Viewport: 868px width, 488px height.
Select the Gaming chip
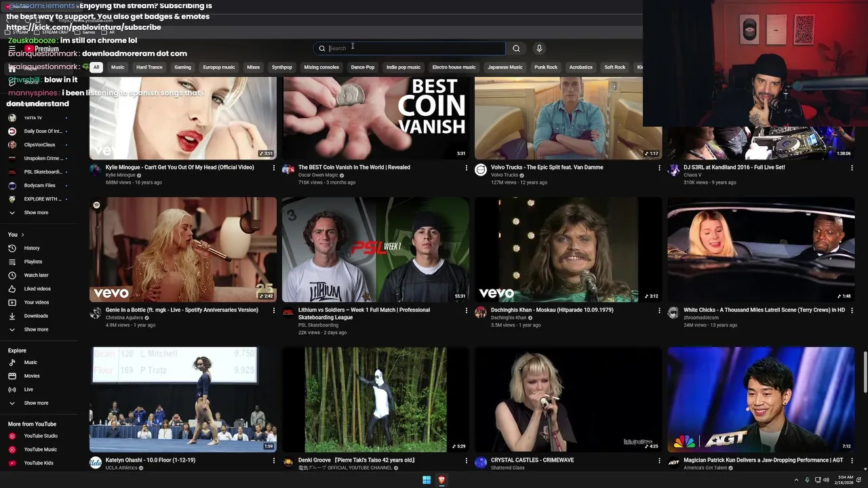click(182, 67)
